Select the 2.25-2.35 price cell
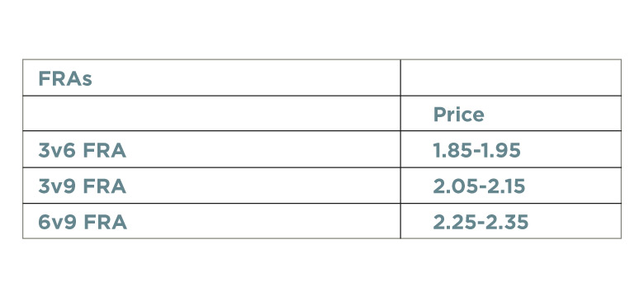Screen dimensions: 644x301 511,221
